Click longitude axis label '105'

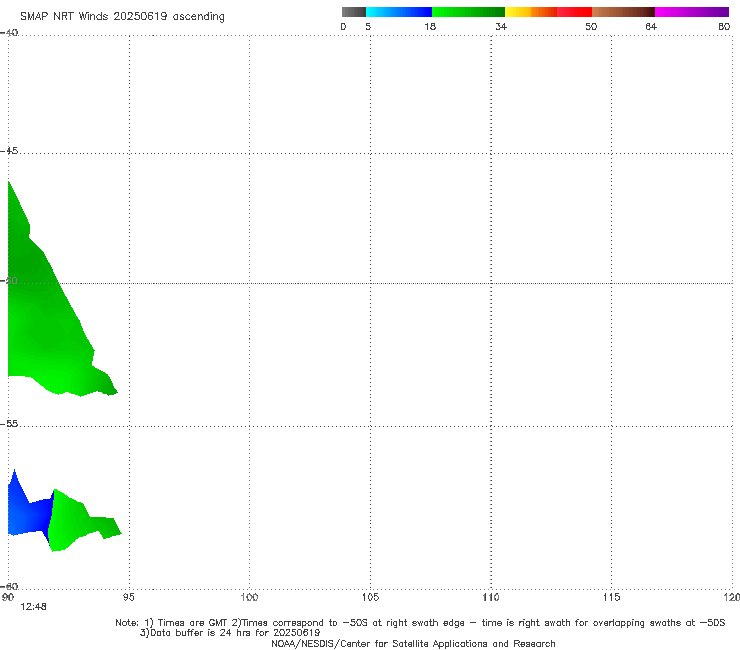370,597
